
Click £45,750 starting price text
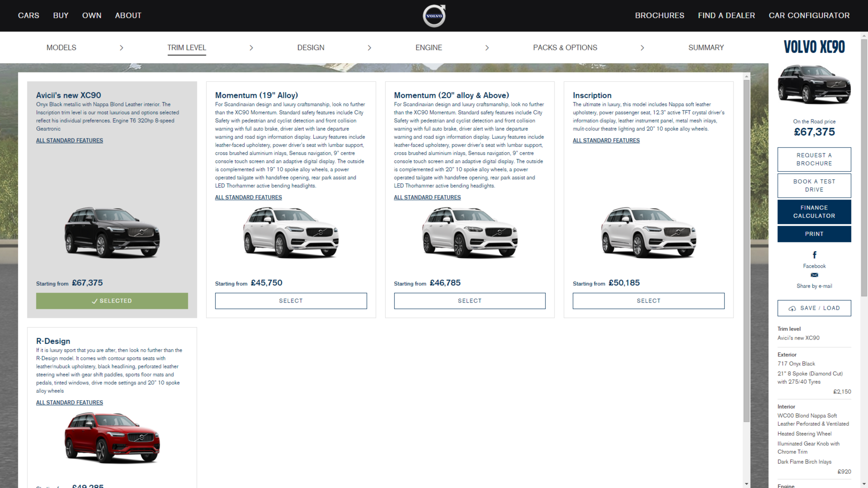click(267, 283)
